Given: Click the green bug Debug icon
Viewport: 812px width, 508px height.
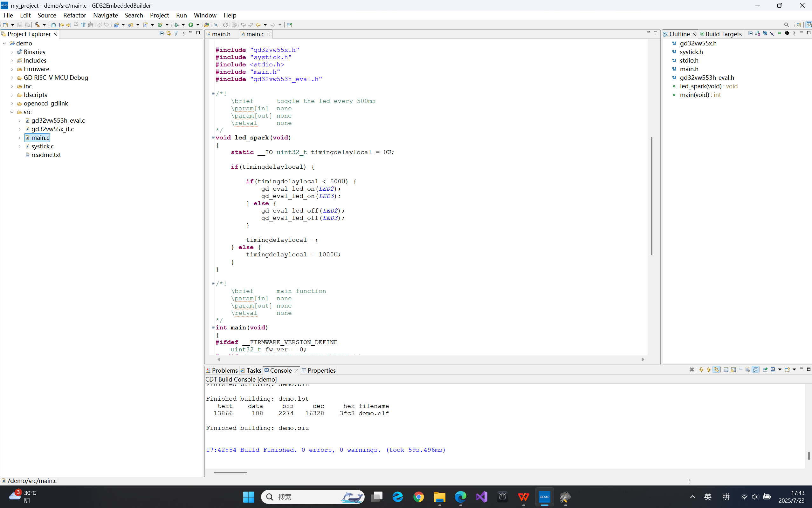Looking at the screenshot, I should click(176, 25).
